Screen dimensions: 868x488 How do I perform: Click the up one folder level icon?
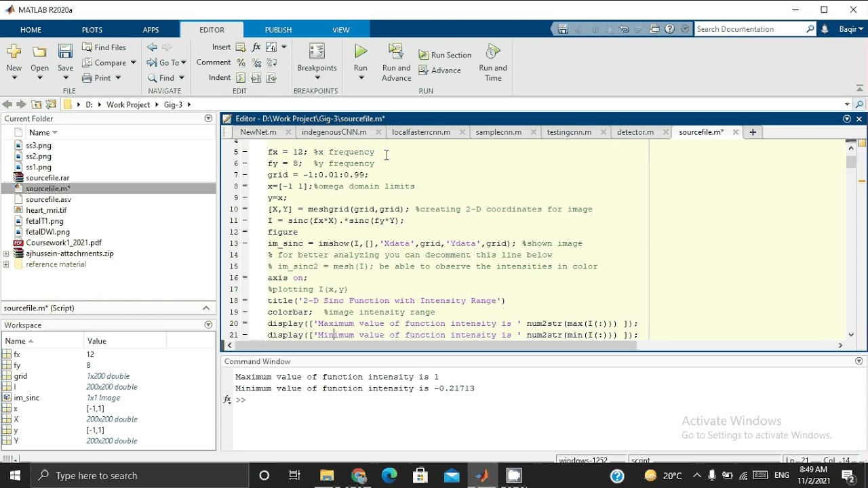36,104
